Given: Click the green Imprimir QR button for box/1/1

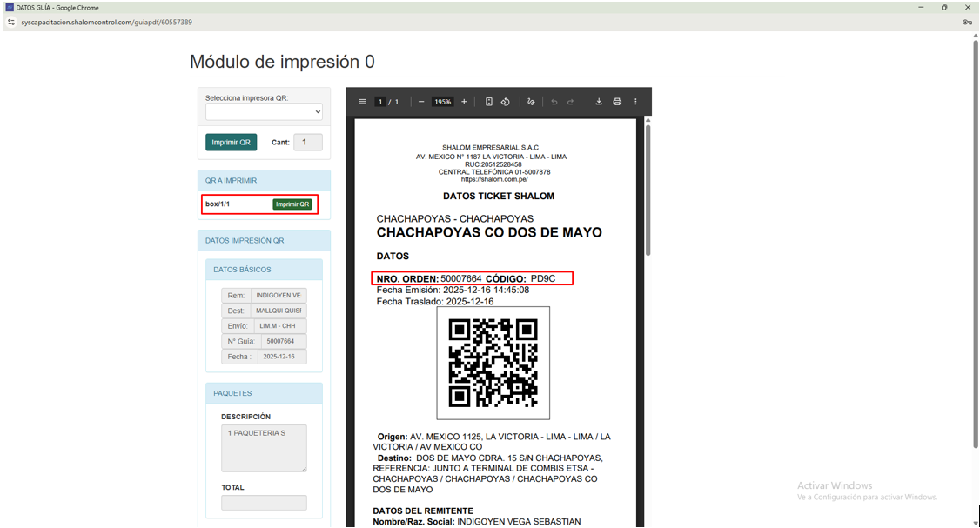Looking at the screenshot, I should click(292, 204).
